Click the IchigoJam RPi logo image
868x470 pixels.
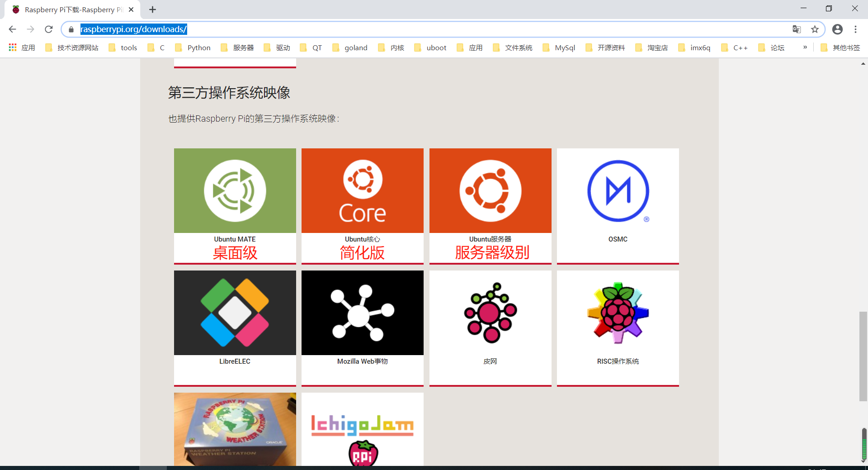coord(363,429)
